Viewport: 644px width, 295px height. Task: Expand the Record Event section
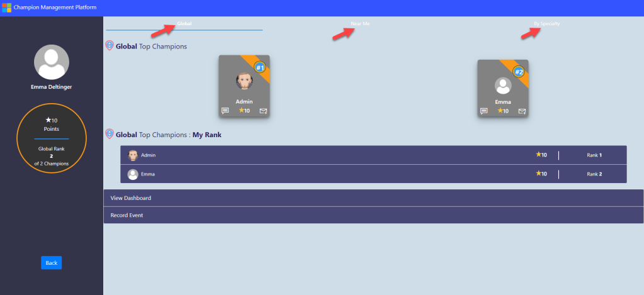(373, 215)
